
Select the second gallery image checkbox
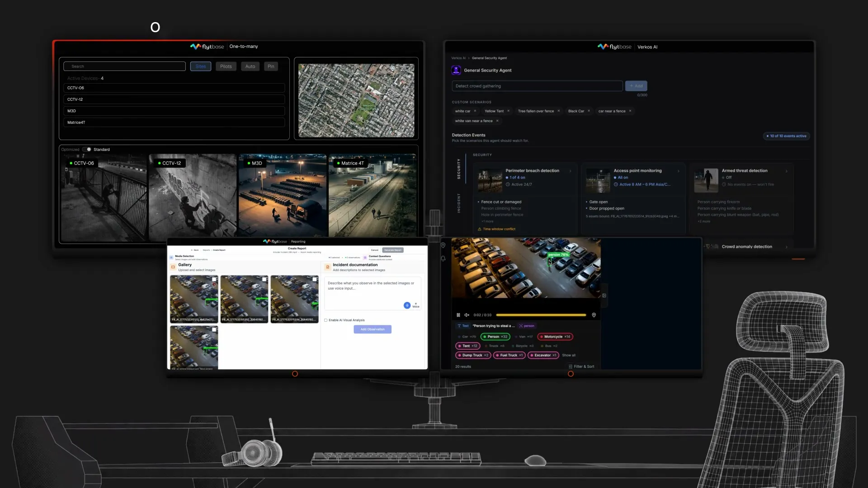pyautogui.click(x=264, y=280)
